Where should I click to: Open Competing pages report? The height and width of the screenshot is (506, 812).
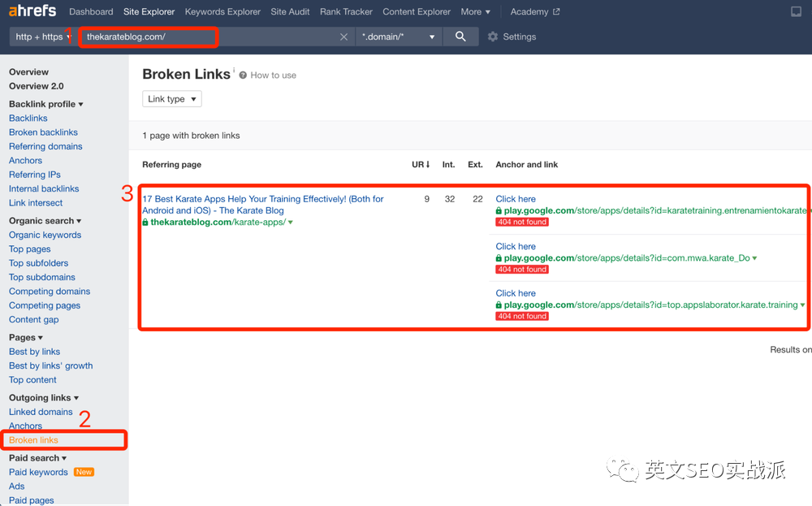tap(45, 305)
